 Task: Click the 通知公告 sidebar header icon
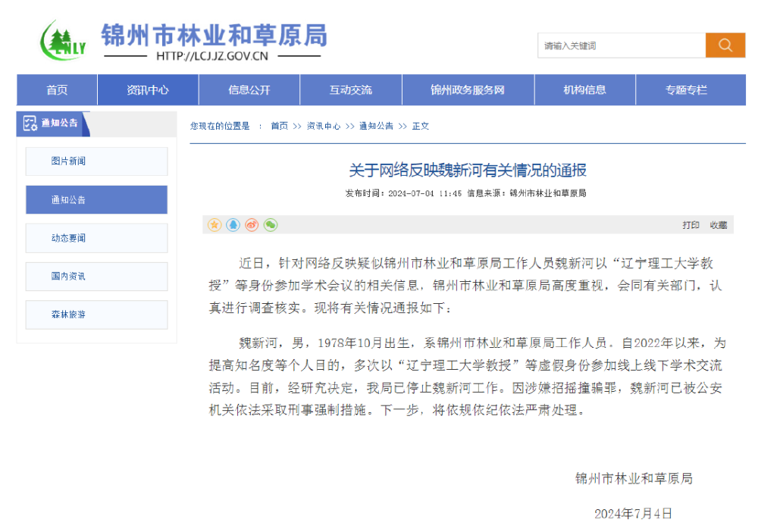(30, 124)
